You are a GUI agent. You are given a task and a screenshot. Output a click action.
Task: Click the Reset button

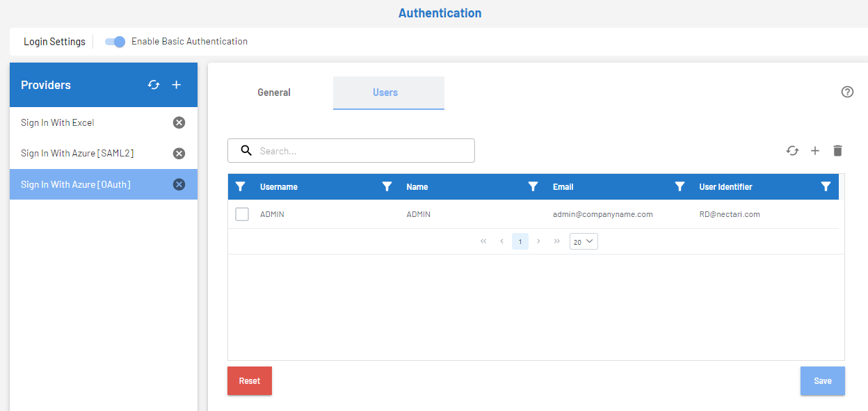(x=249, y=380)
